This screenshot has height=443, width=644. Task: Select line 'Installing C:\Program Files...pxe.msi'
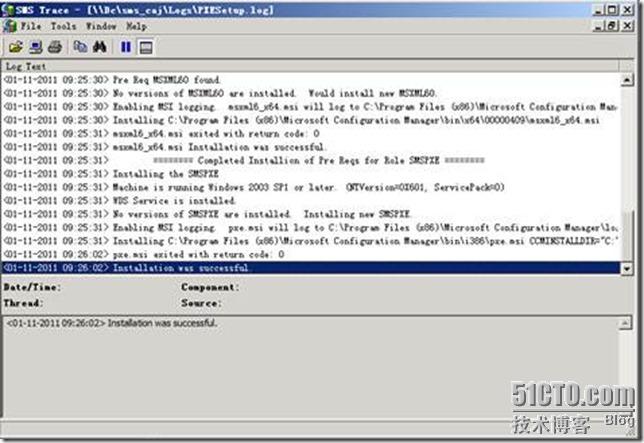[311, 241]
